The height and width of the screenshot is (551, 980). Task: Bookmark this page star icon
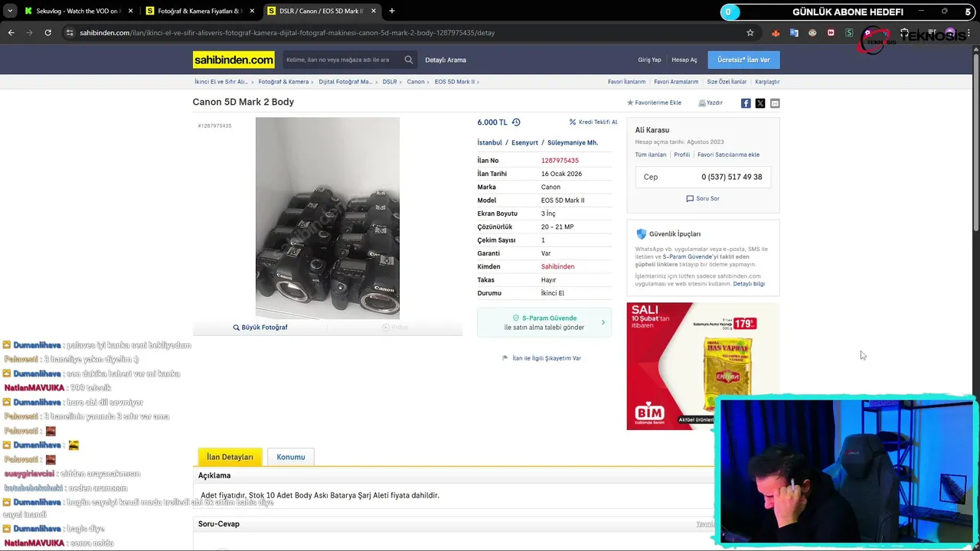pyautogui.click(x=750, y=33)
